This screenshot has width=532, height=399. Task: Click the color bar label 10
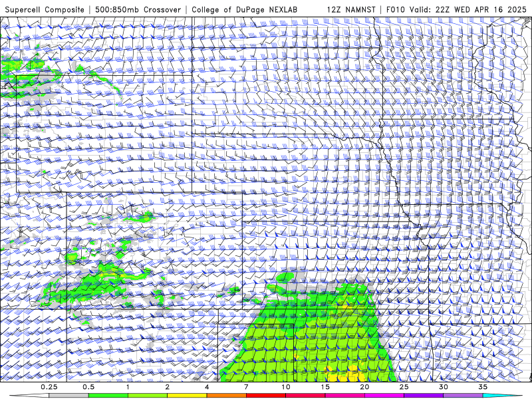(286, 387)
